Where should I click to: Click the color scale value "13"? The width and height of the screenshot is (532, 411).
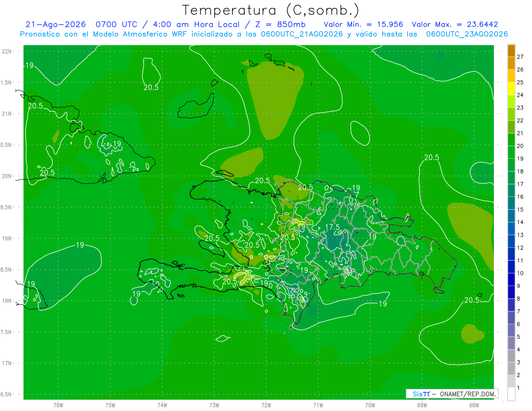coord(521,235)
